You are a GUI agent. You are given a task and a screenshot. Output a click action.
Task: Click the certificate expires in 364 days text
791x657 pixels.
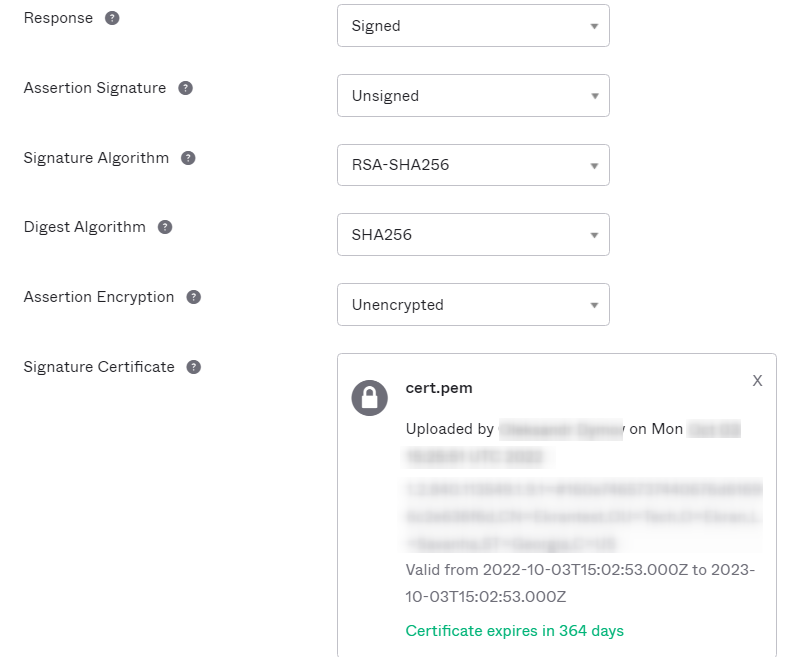[514, 631]
